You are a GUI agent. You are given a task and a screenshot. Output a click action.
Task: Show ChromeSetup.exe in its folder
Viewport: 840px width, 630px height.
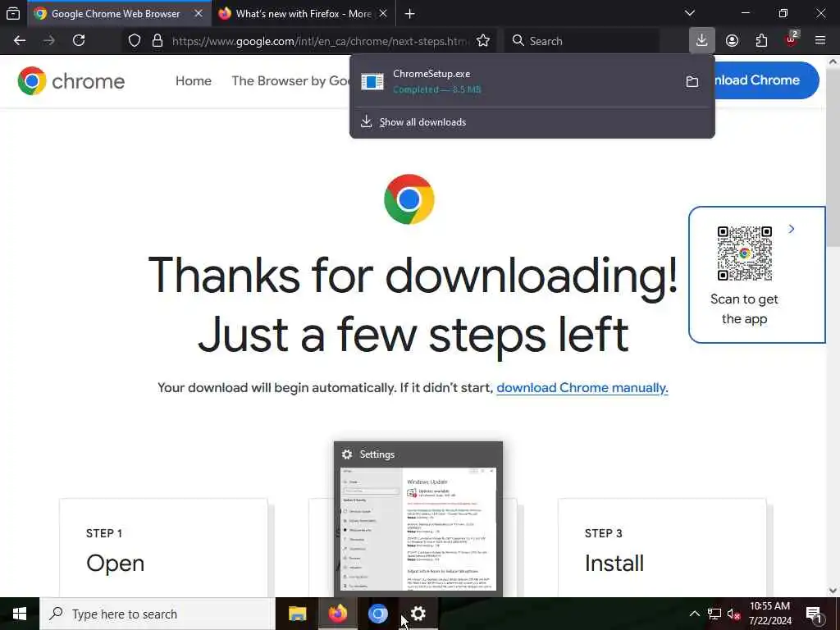692,81
